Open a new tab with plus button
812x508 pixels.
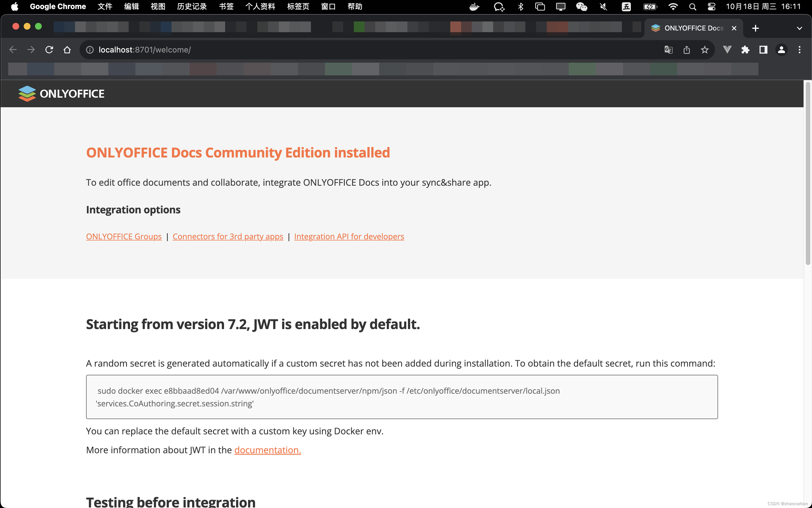click(x=756, y=28)
